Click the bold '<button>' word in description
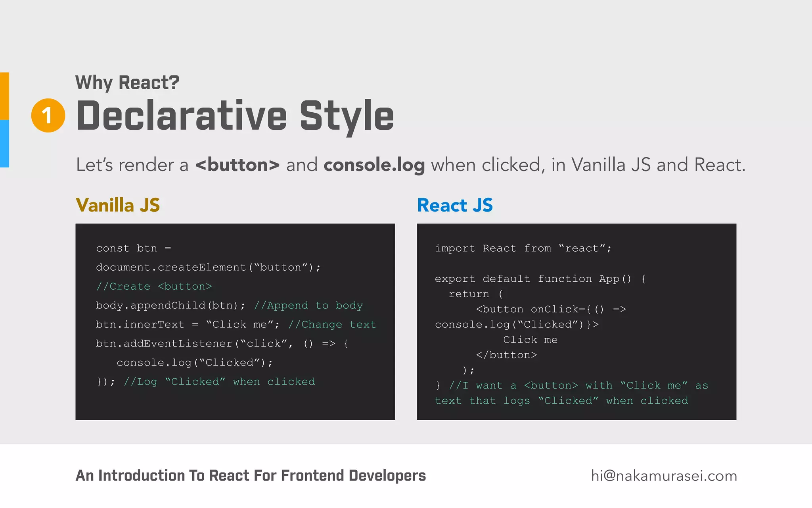Viewport: 812px width, 508px height. tap(237, 165)
